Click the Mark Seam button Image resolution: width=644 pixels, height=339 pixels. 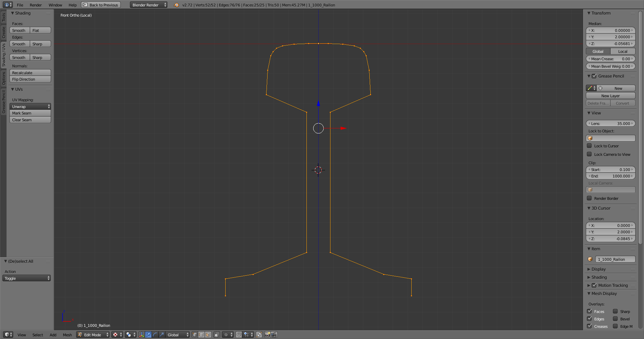pos(30,113)
